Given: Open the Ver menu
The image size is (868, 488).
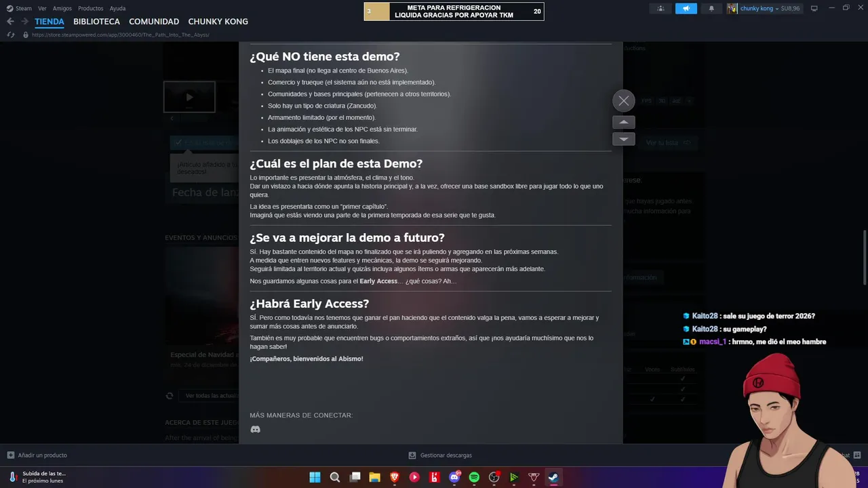Looking at the screenshot, I should click(x=42, y=8).
